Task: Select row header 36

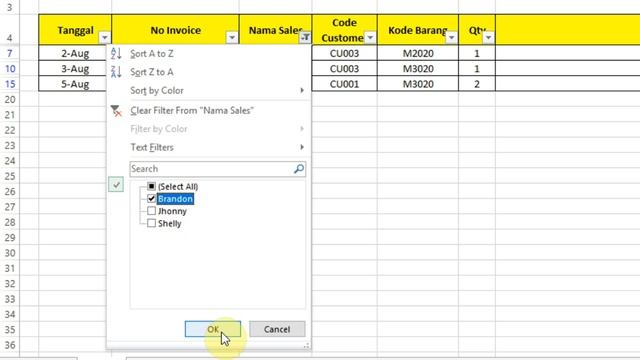Action: [x=9, y=345]
